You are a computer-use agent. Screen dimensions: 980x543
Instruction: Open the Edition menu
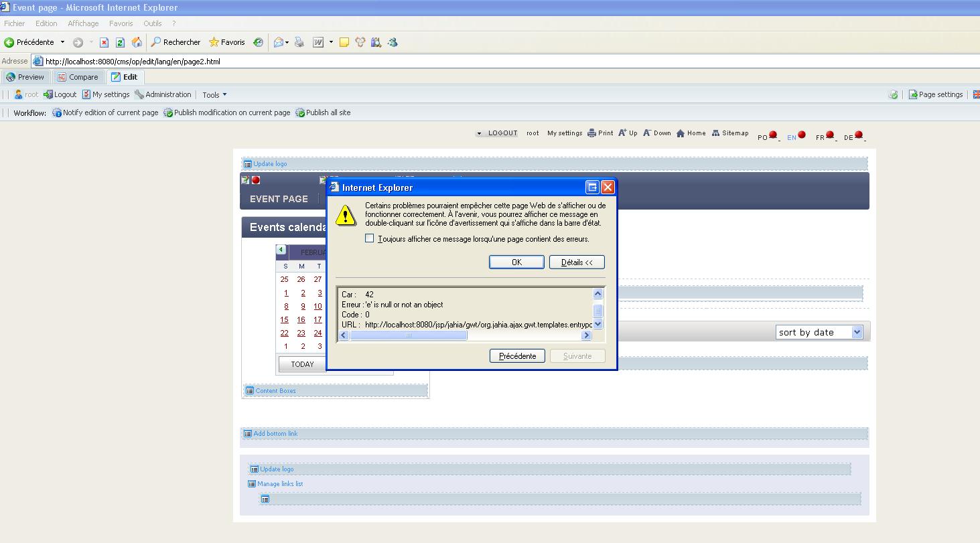pos(46,23)
